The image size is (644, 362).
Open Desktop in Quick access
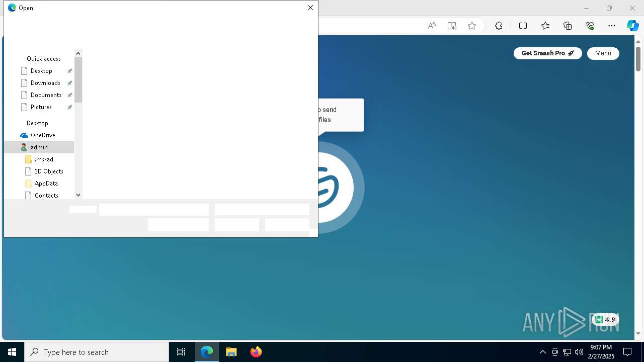pos(41,71)
